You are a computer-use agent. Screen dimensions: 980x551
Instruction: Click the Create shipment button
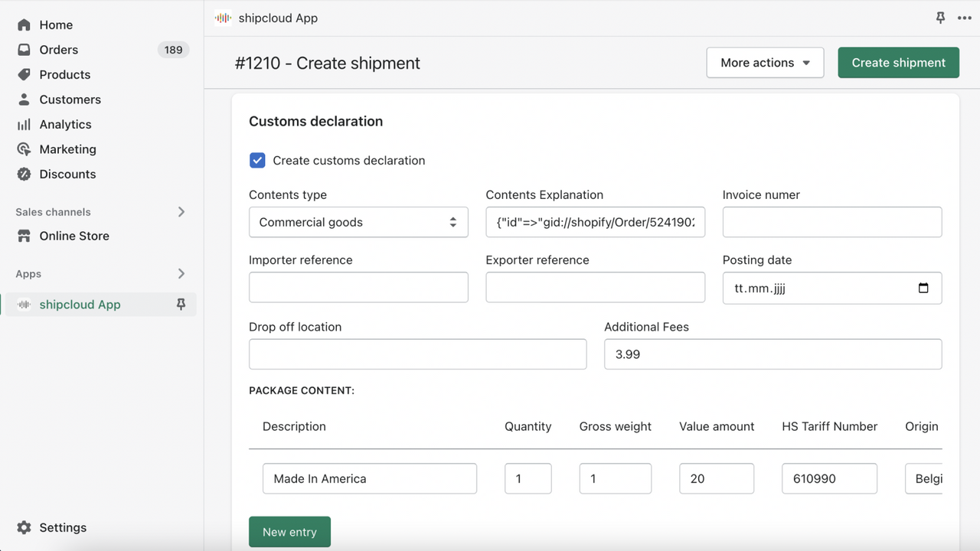click(898, 62)
